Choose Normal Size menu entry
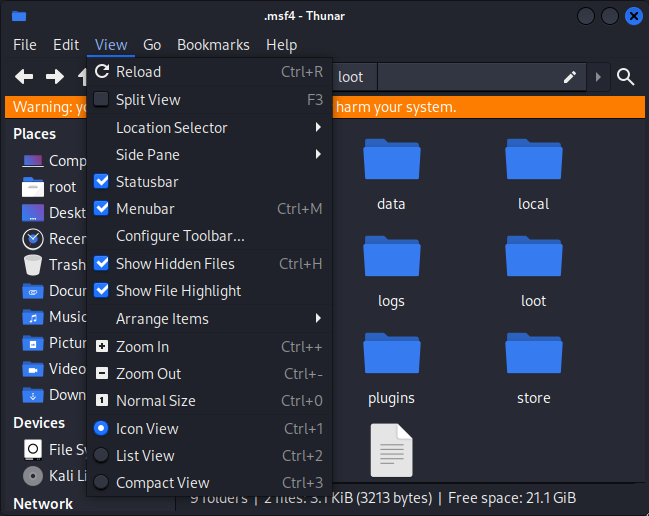Screen dimensions: 649x516 209,400
